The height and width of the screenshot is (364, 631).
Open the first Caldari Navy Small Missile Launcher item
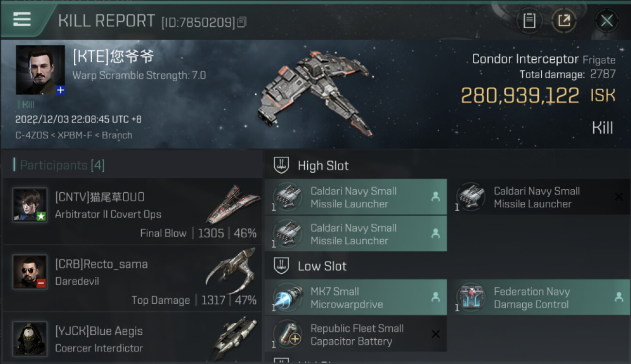(x=356, y=197)
